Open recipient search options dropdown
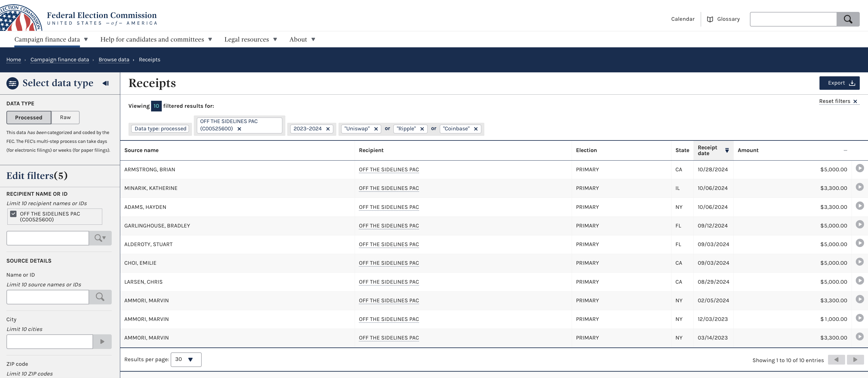868x378 pixels. pos(100,238)
